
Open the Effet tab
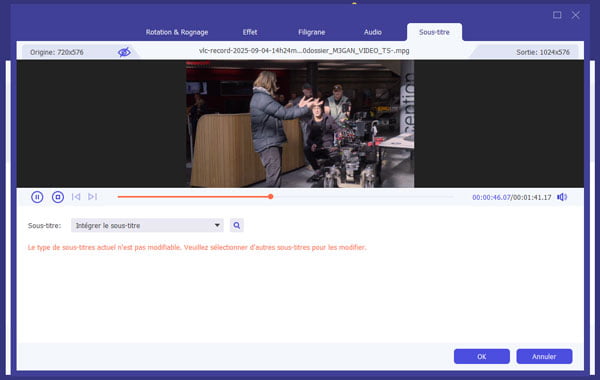(250, 32)
